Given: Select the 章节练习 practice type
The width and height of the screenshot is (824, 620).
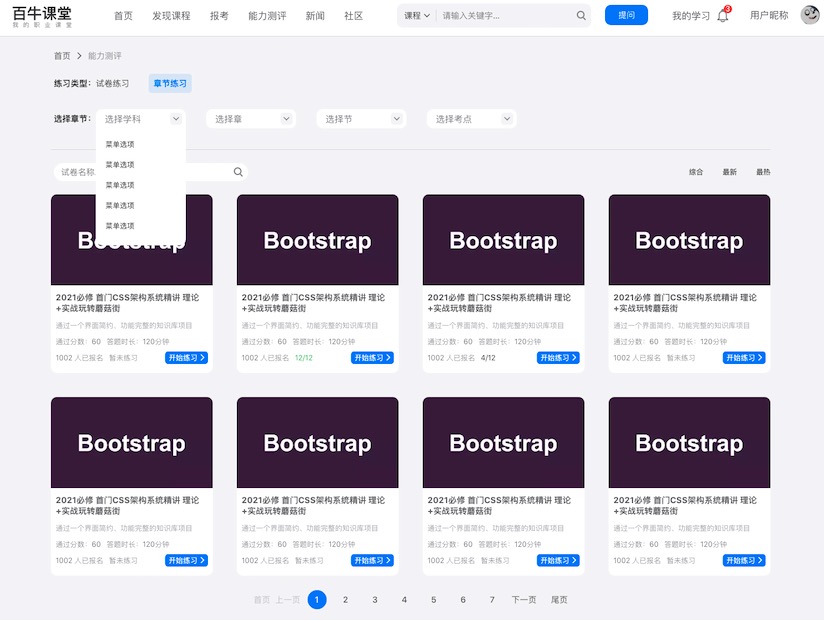Looking at the screenshot, I should (170, 84).
